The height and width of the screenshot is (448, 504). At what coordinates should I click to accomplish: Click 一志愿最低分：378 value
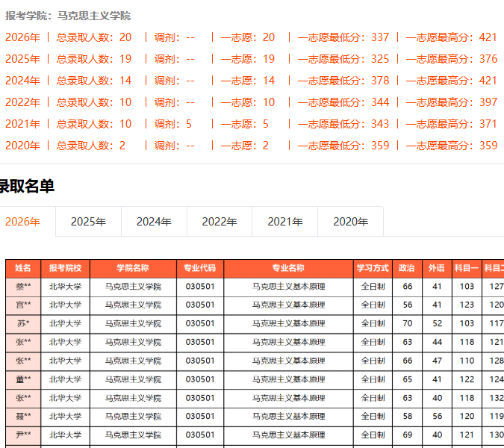pyautogui.click(x=343, y=81)
